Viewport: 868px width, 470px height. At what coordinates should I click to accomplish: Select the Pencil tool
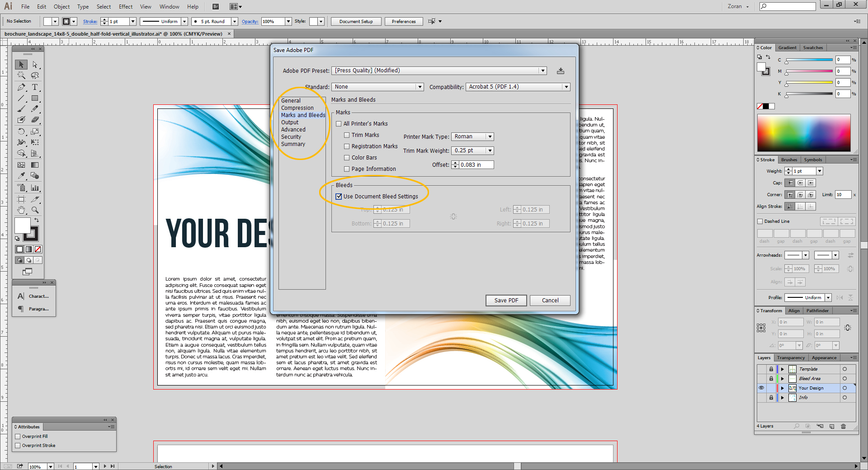[35, 109]
